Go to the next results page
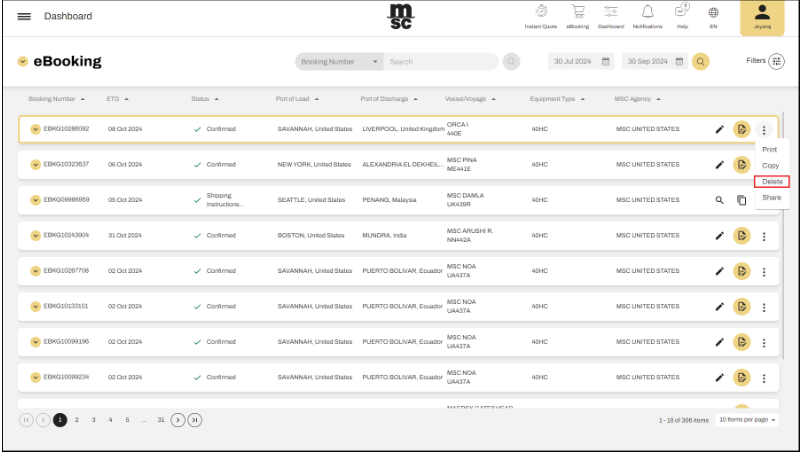The height and width of the screenshot is (453, 803). pyautogui.click(x=178, y=420)
